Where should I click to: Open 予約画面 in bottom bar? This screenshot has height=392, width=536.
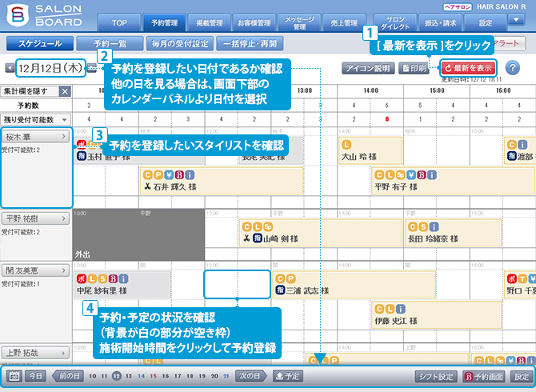484,376
